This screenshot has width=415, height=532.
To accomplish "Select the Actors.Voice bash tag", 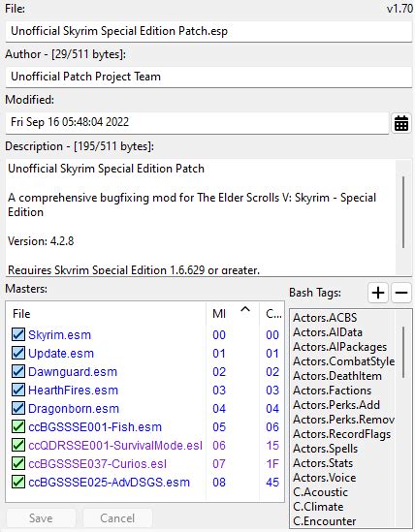I will pyautogui.click(x=325, y=478).
